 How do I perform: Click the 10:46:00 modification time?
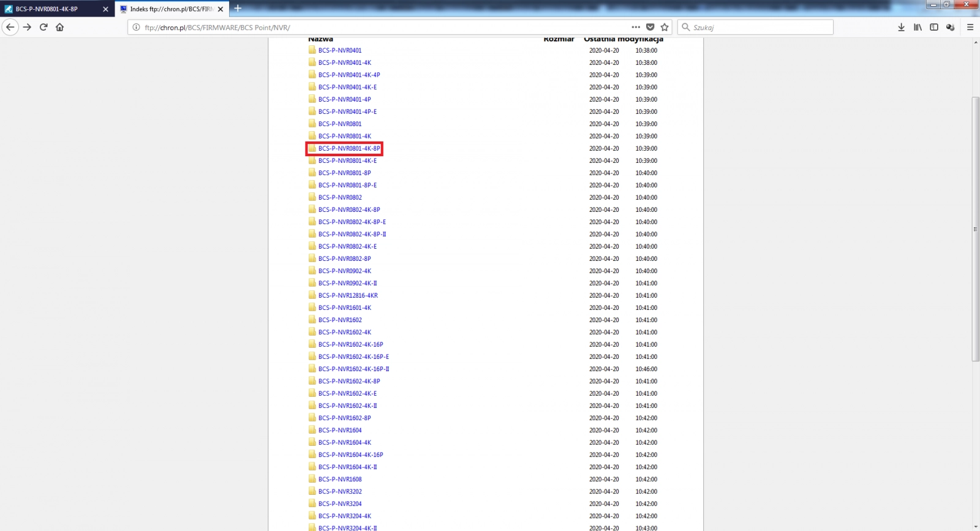pyautogui.click(x=646, y=369)
